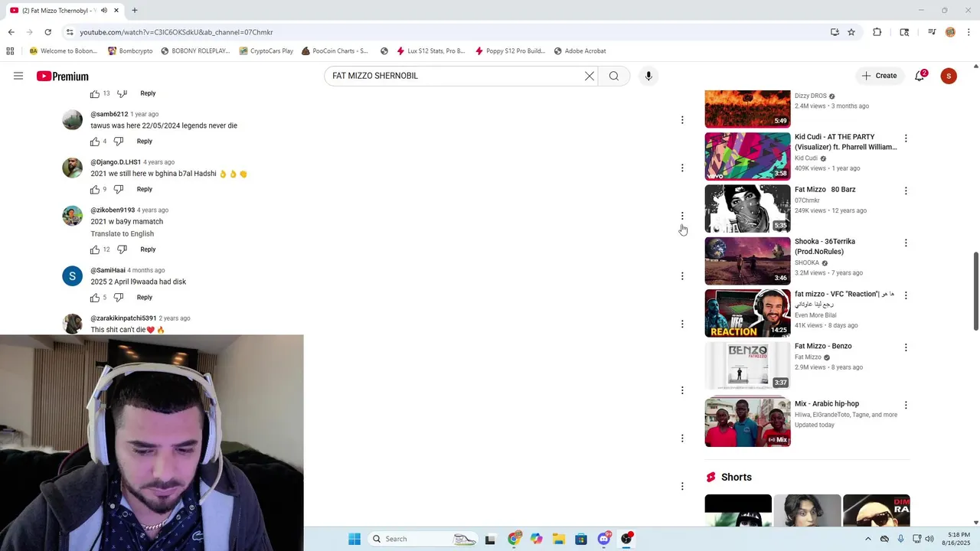Open options for the @samb6212 comment

tap(682, 120)
